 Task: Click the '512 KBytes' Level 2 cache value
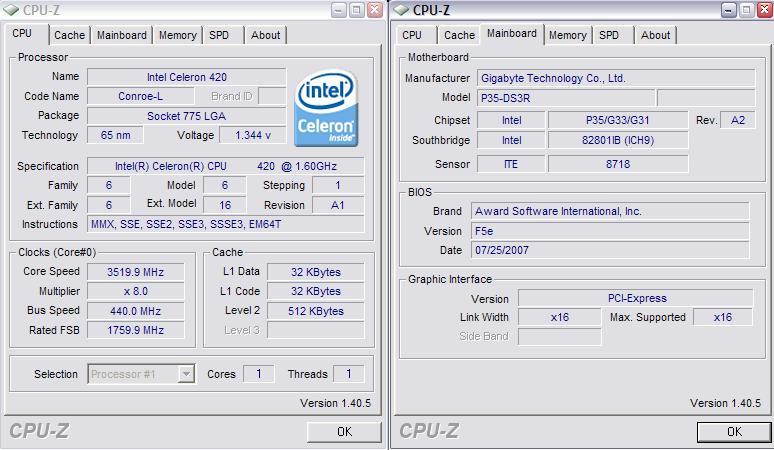point(316,311)
